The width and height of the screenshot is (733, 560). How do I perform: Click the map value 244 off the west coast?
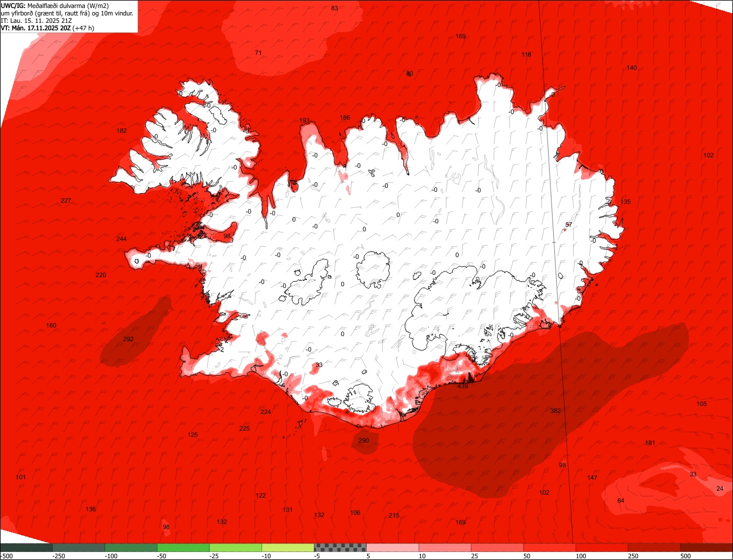(121, 239)
